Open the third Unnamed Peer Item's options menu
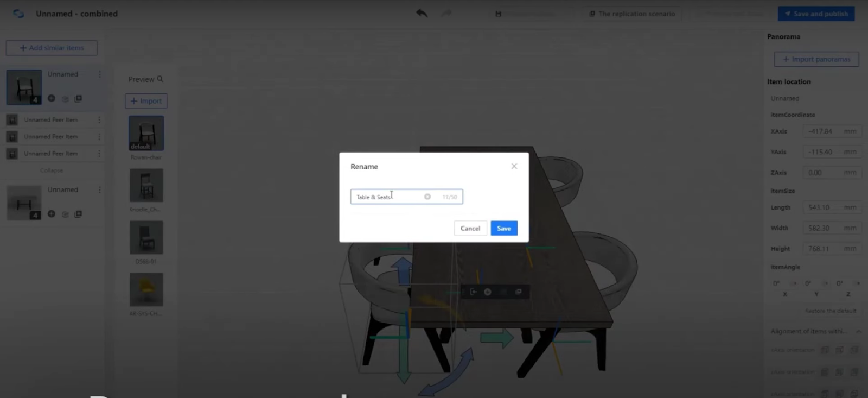The image size is (868, 398). click(99, 153)
